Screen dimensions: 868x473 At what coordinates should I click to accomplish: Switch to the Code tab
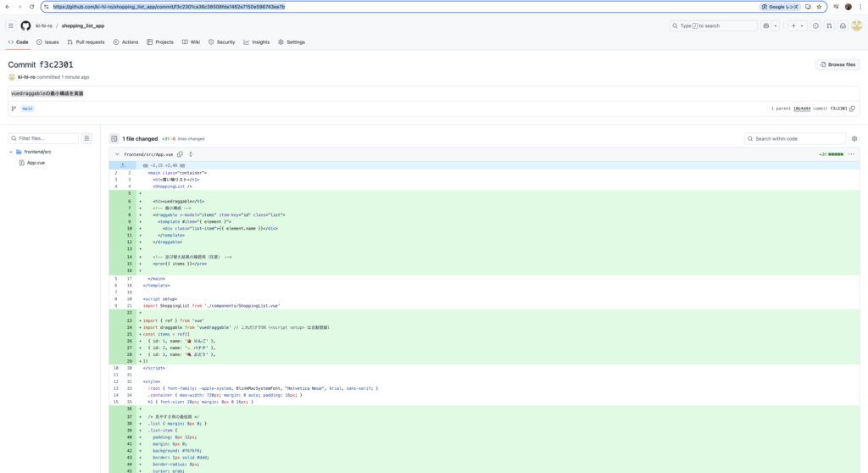[19, 42]
